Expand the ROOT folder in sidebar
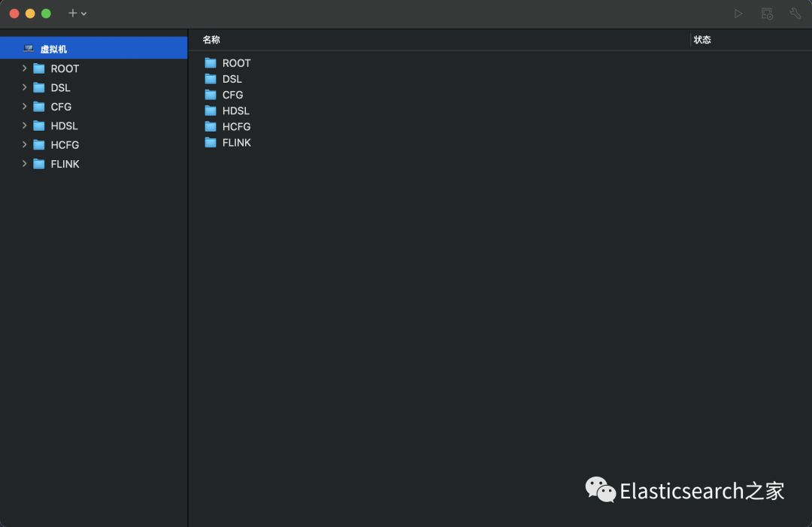Screen dimensions: 812x527 pyautogui.click(x=25, y=68)
